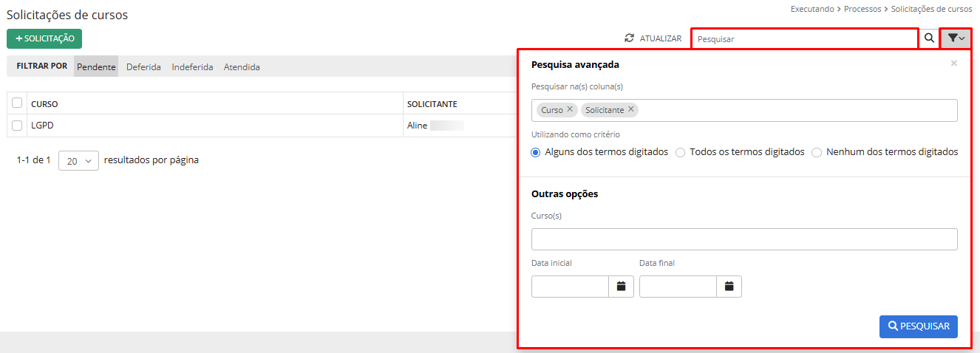Close the Pesquisa avançada panel

953,64
